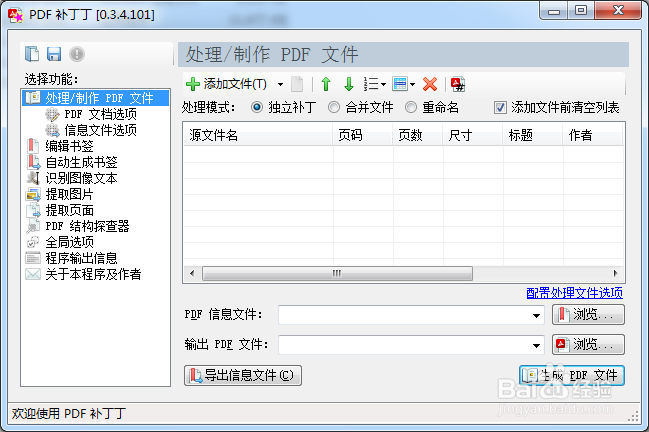Select 识别图像文本 in function list
The width and height of the screenshot is (649, 432).
(x=81, y=178)
